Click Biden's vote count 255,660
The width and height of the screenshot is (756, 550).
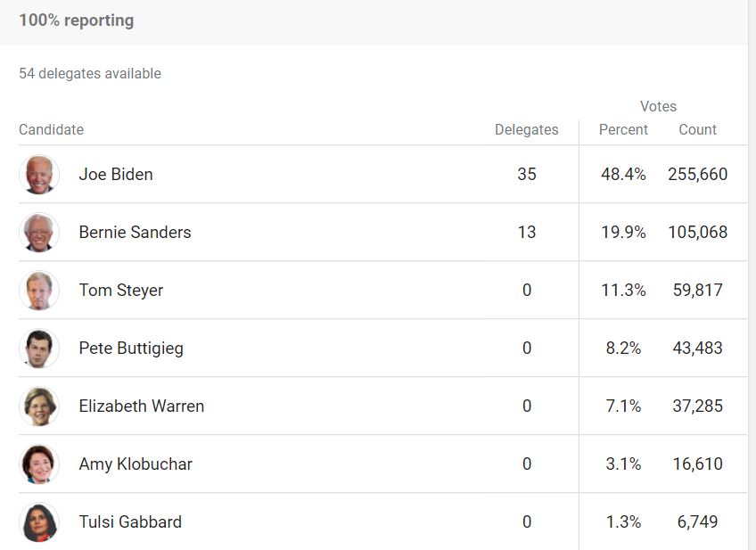coord(698,174)
